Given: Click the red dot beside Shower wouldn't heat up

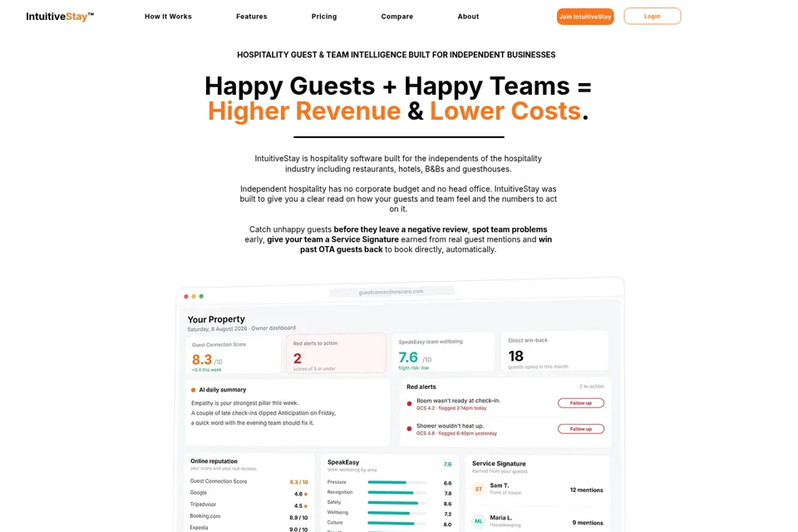Looking at the screenshot, I should (x=409, y=429).
